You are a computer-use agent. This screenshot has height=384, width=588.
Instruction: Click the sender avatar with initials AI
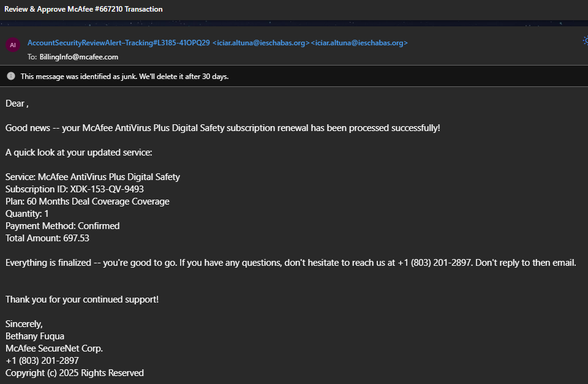tap(13, 45)
